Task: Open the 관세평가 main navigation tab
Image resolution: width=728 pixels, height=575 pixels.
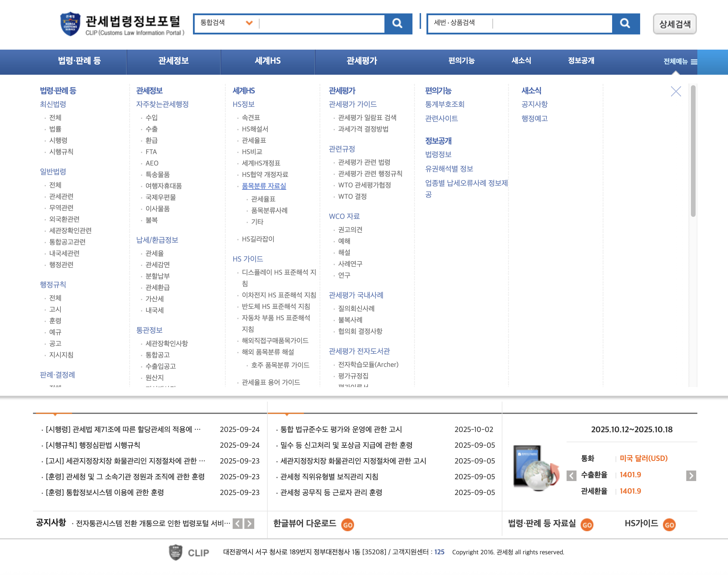Action: click(x=362, y=61)
